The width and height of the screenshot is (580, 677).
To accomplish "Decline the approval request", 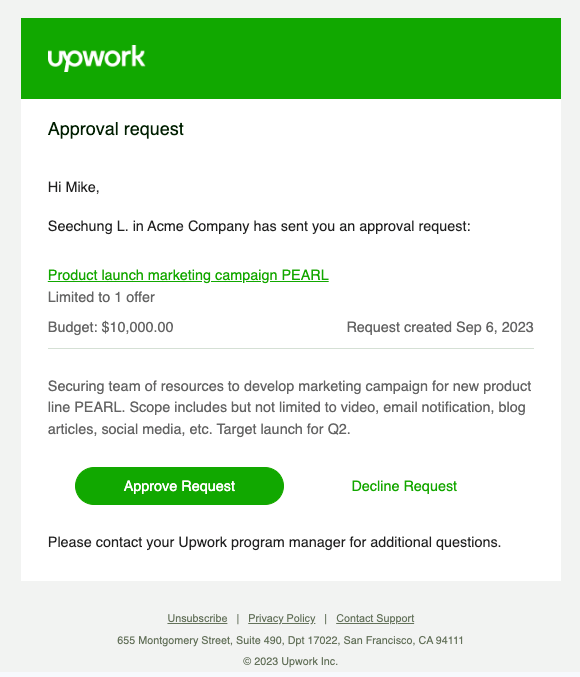I will pyautogui.click(x=404, y=486).
